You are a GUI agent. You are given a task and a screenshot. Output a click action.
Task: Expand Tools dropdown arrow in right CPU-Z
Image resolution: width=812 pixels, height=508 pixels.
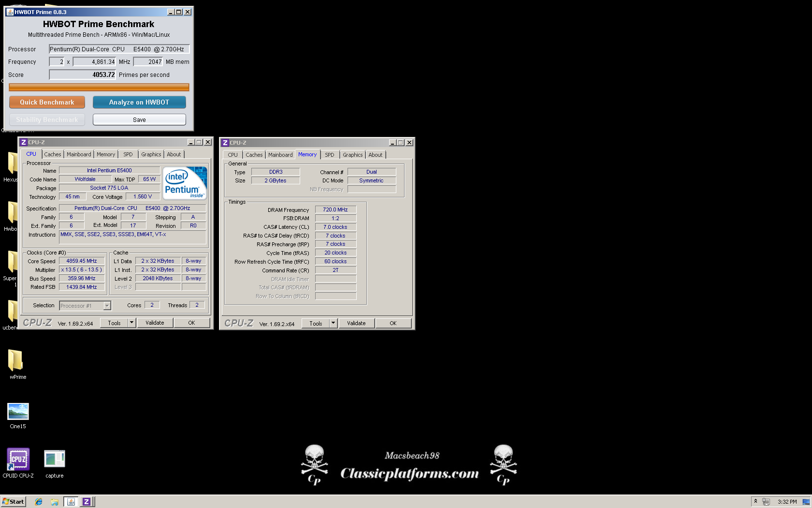(x=333, y=323)
